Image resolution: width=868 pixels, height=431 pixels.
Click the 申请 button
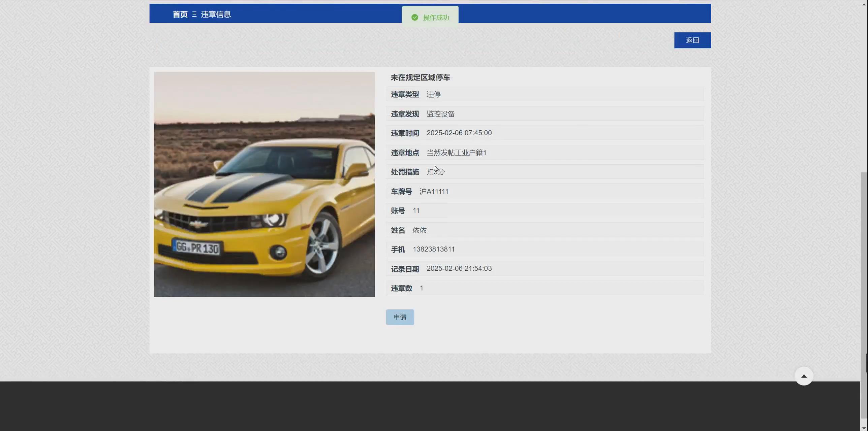point(400,317)
